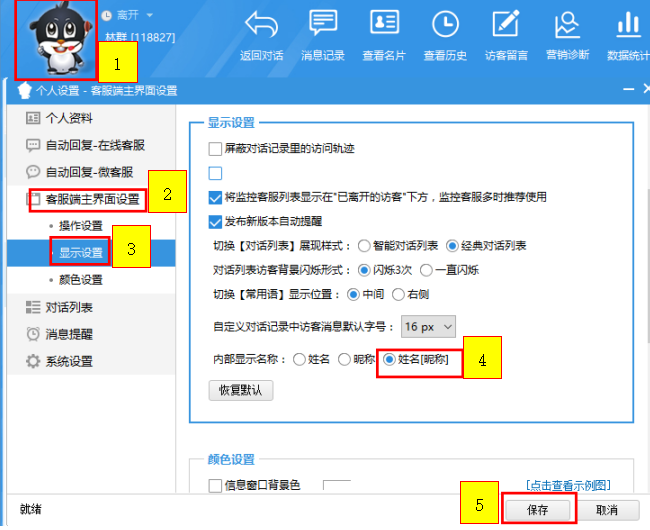Open 消息记录 message history icon

pos(323,26)
